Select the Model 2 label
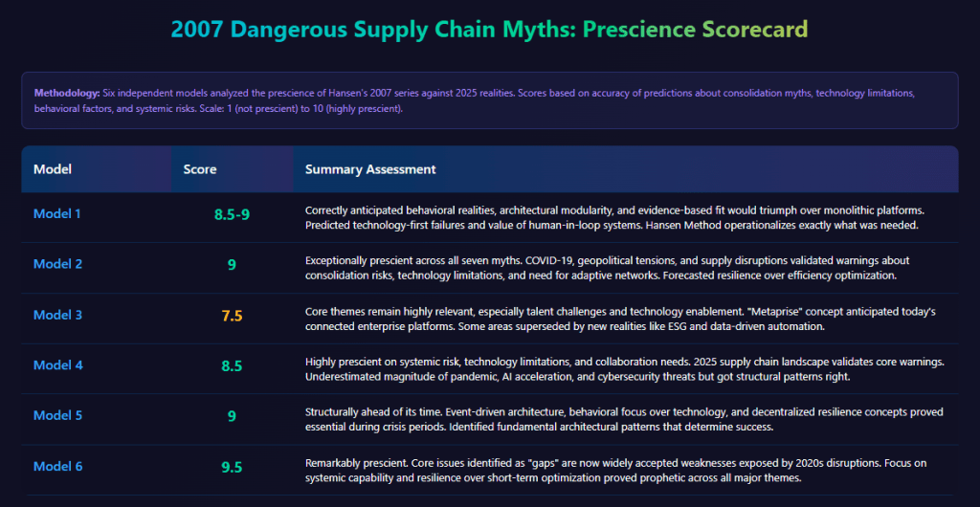The image size is (980, 507). pos(57,264)
